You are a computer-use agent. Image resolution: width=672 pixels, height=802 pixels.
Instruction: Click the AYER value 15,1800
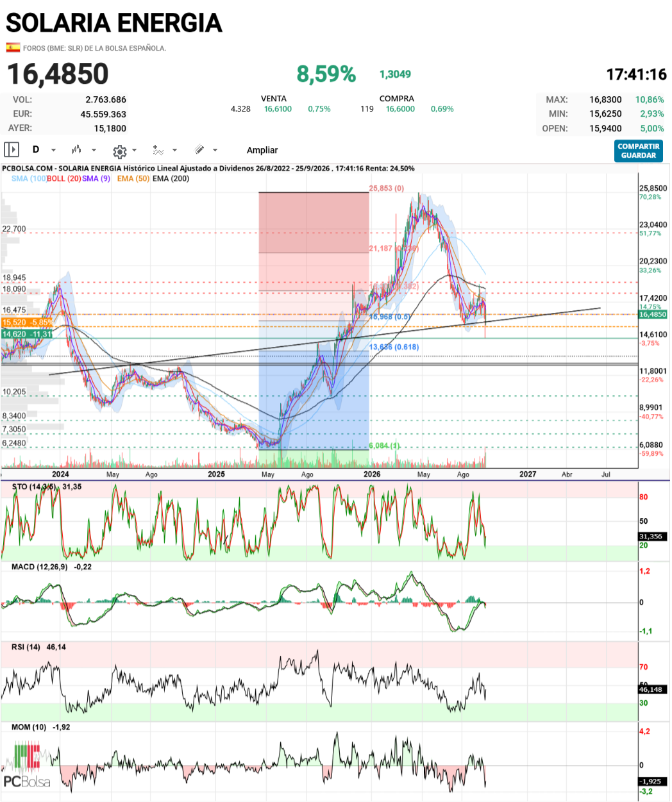(110, 128)
